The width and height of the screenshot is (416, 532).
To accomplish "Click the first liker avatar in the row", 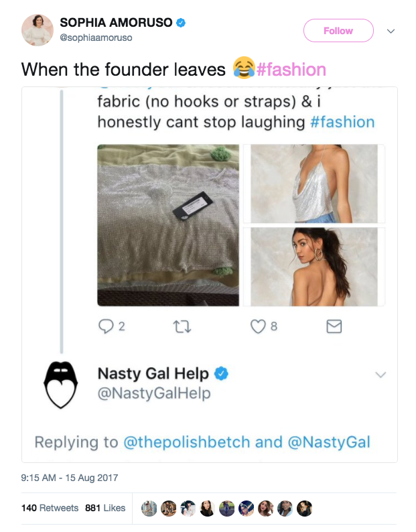I will point(151,509).
